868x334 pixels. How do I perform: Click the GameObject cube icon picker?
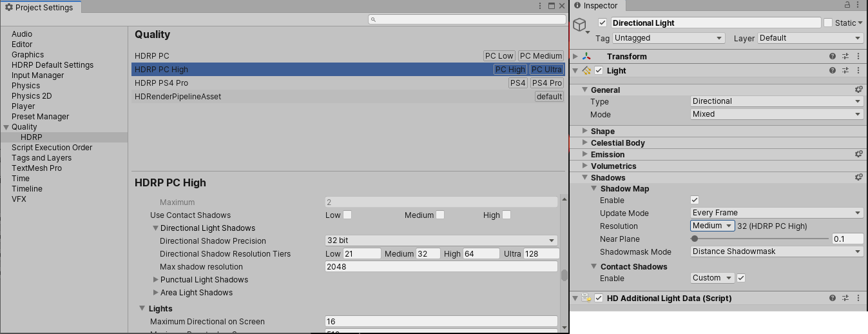click(x=581, y=26)
